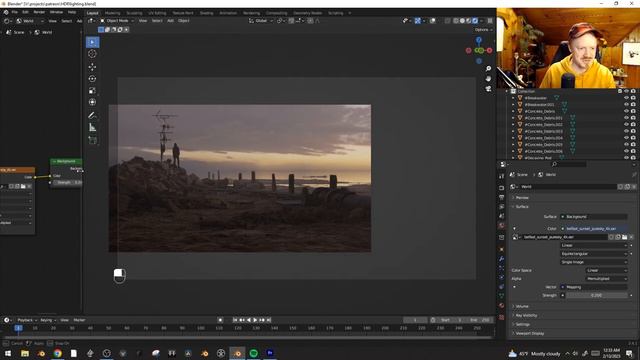Open the Object Data properties green tab
Viewport: 640px width, 360px height.
click(x=502, y=296)
